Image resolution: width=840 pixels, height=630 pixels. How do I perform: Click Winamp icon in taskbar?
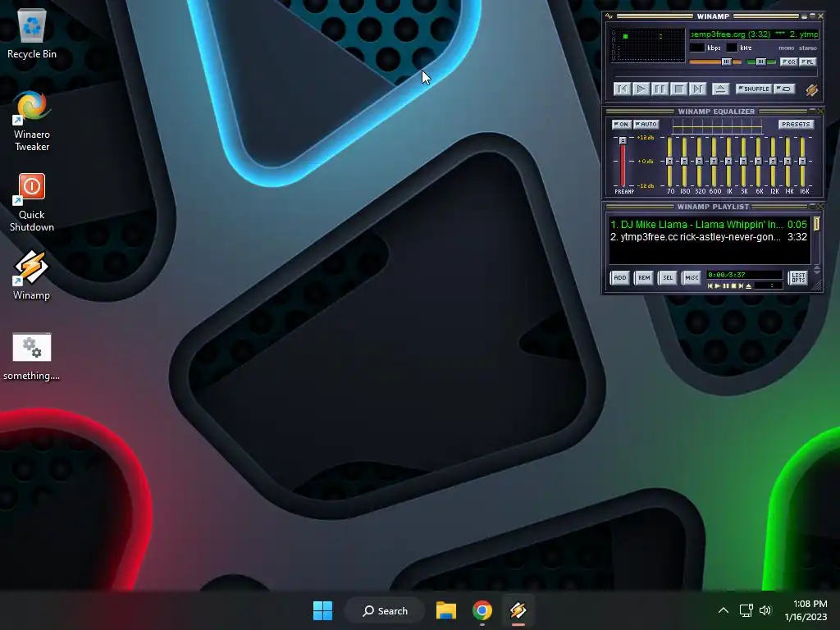518,610
